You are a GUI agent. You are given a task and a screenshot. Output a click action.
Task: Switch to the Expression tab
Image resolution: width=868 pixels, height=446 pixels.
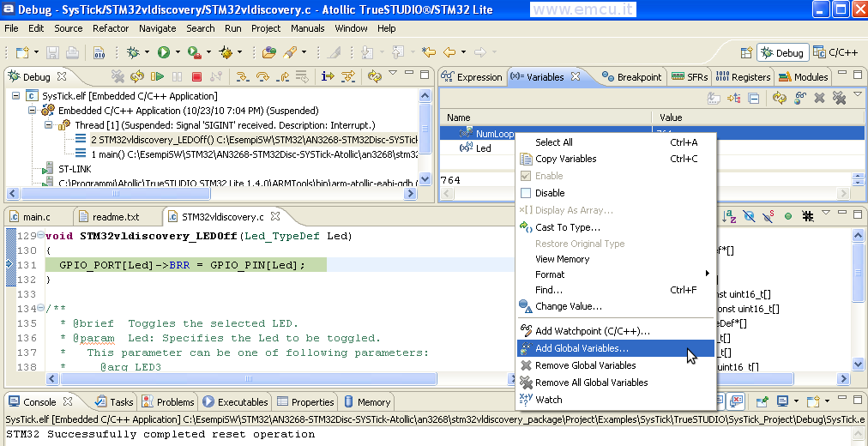click(x=473, y=77)
